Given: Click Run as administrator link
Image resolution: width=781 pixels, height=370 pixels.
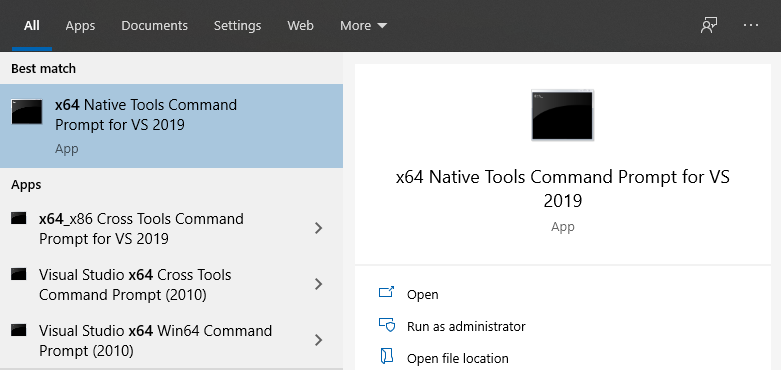Looking at the screenshot, I should (466, 326).
